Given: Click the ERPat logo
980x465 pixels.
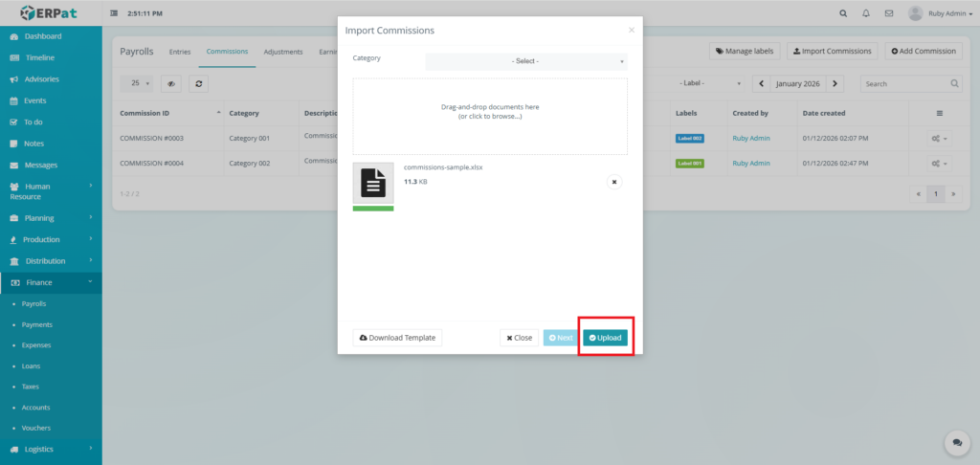Looking at the screenshot, I should pos(51,12).
